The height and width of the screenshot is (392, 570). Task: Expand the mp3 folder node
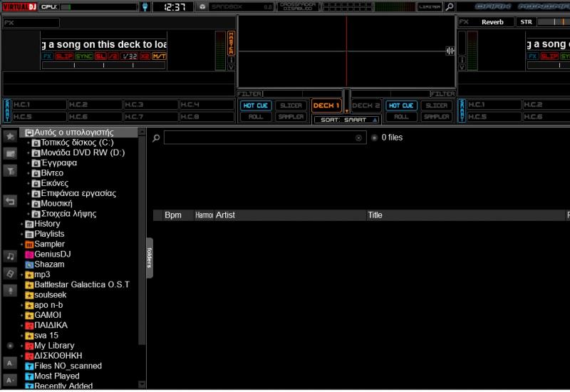coord(22,274)
